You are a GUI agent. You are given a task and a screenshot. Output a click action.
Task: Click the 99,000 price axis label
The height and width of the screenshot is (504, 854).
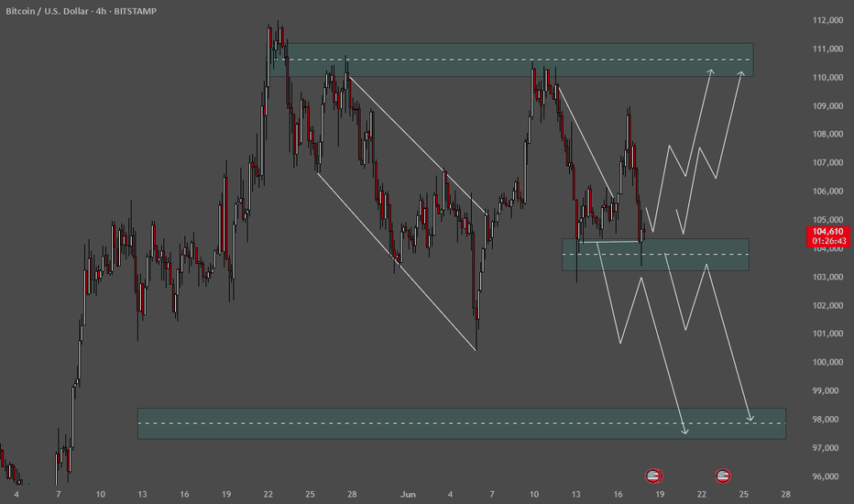coord(827,390)
